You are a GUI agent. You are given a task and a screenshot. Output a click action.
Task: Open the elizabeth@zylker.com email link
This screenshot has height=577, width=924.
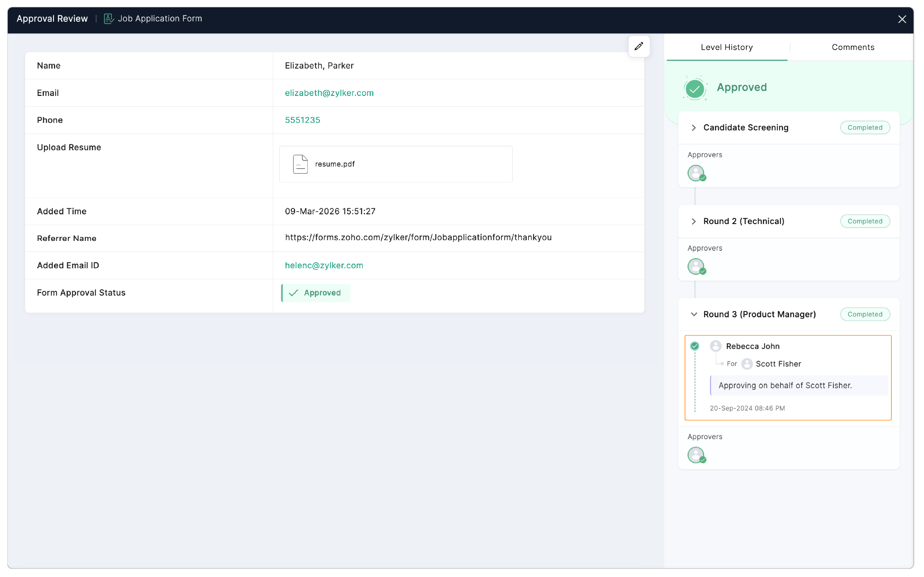tap(329, 93)
